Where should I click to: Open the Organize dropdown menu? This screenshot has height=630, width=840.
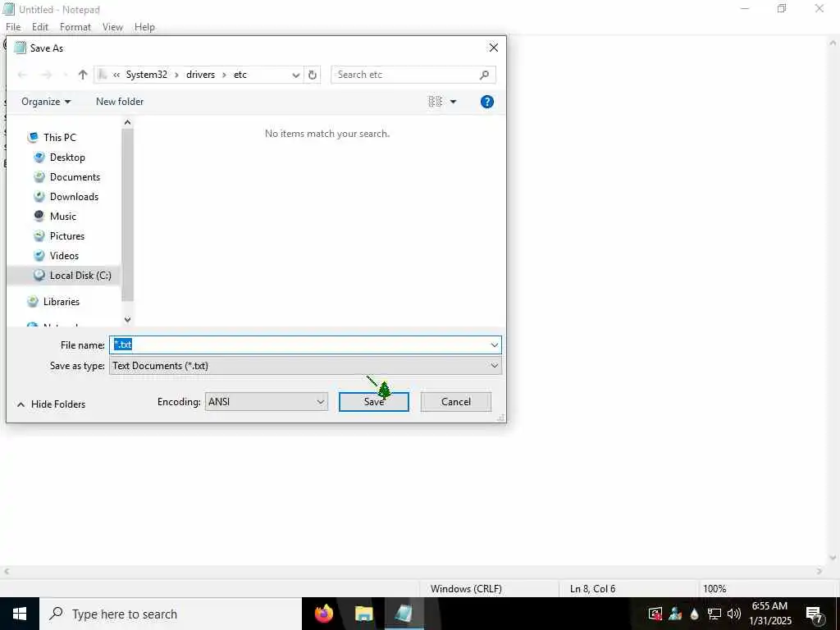click(46, 102)
